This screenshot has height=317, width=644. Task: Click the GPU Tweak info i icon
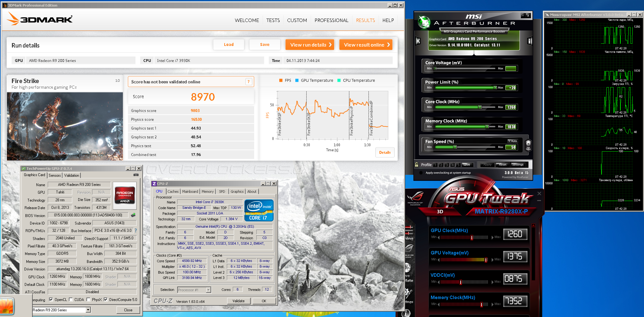(406, 313)
